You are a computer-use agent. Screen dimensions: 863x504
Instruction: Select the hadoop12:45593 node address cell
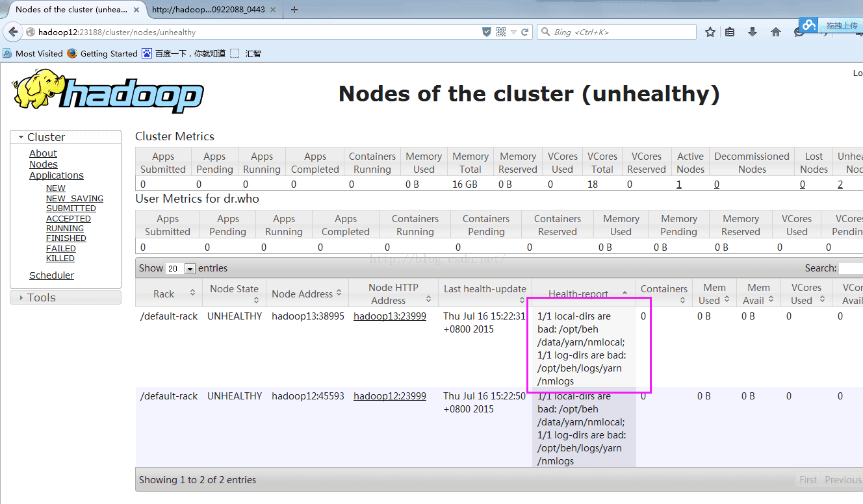tap(308, 396)
